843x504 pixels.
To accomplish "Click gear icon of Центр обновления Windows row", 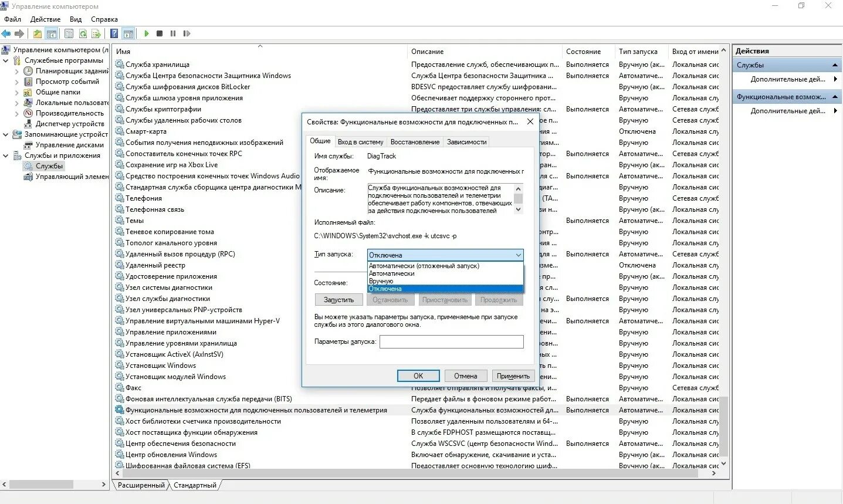I will point(120,455).
